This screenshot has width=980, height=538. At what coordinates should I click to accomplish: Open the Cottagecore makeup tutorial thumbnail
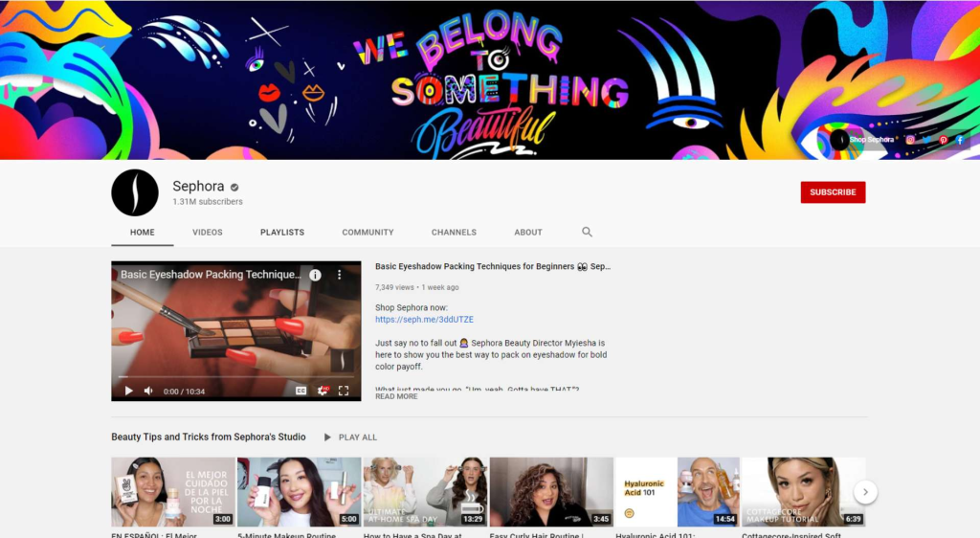pos(803,492)
